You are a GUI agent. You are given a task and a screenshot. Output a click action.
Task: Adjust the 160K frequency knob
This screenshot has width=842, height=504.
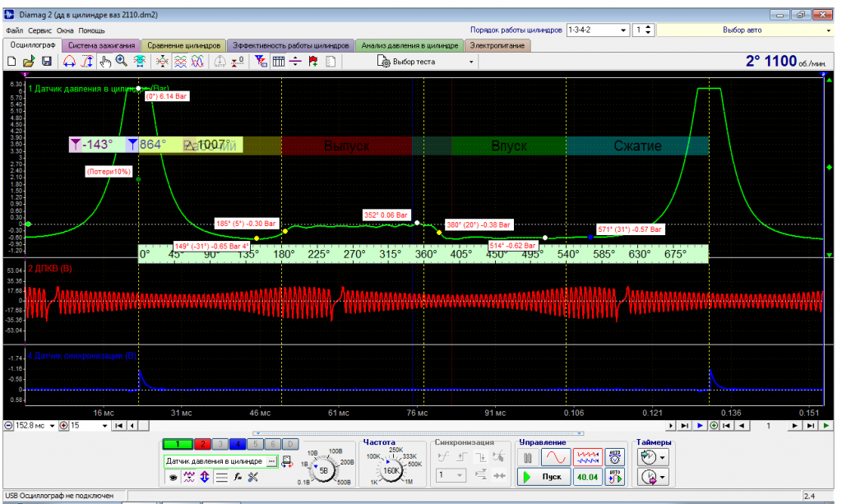tap(391, 471)
